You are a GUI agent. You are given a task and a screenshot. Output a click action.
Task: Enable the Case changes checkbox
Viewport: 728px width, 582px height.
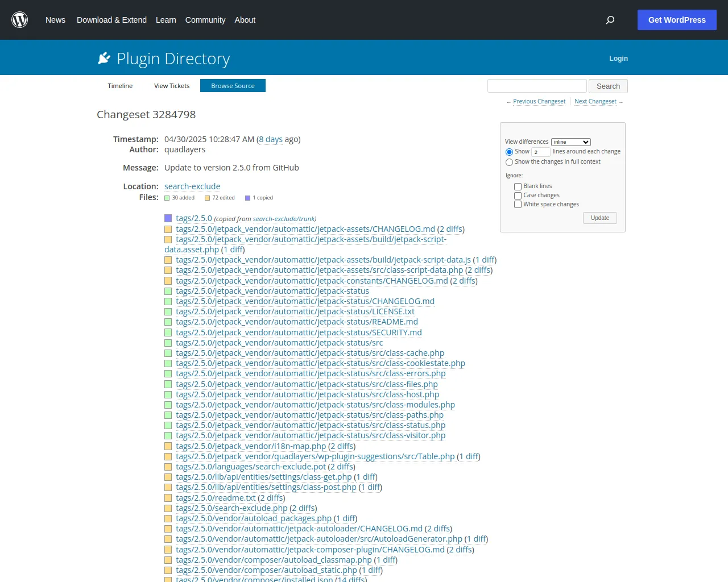tap(518, 196)
